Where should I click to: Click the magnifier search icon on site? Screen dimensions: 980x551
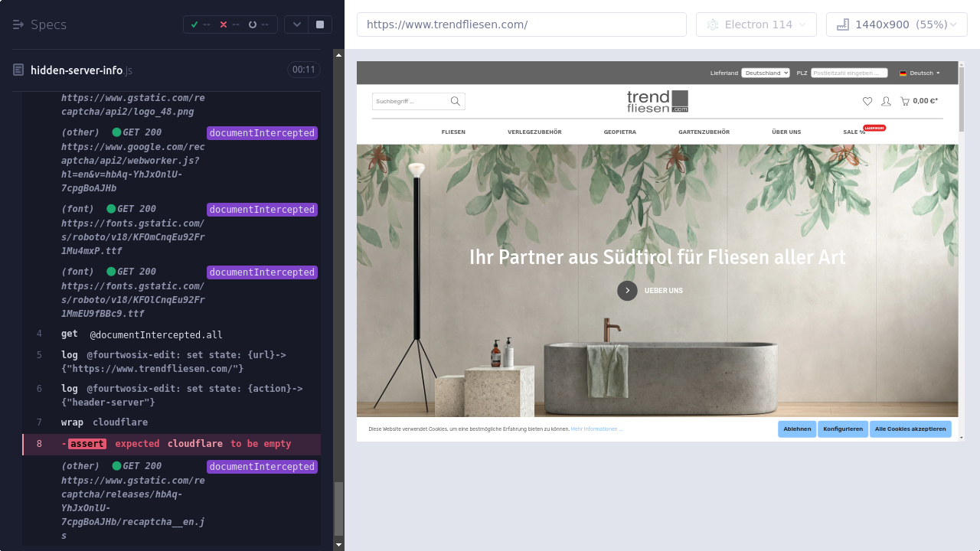coord(456,101)
